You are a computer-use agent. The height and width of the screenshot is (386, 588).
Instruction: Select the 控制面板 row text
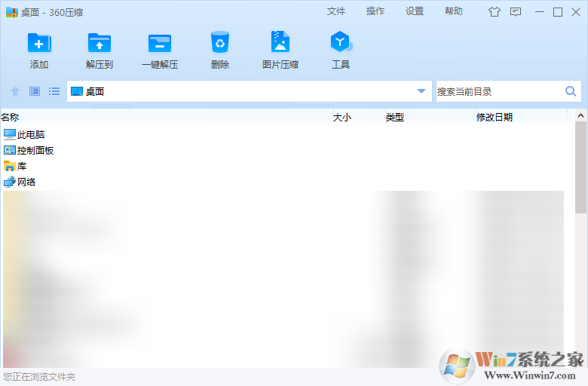point(35,151)
